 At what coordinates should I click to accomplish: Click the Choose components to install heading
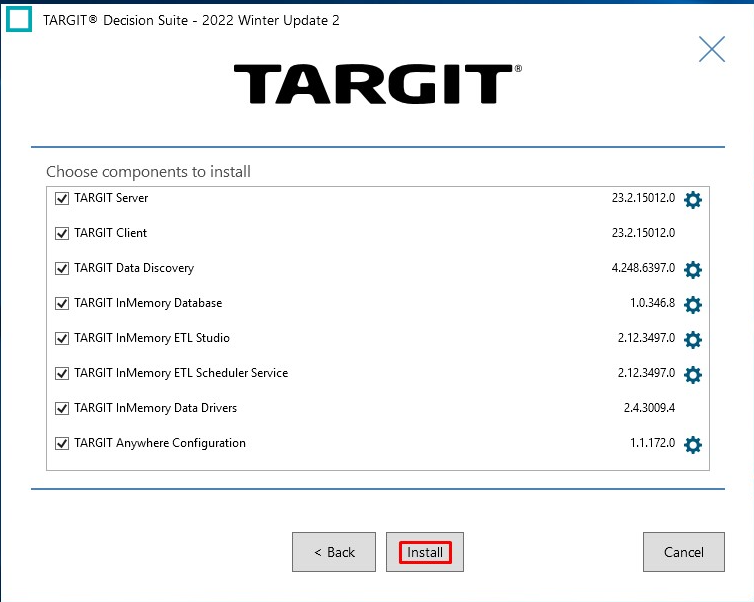point(149,172)
